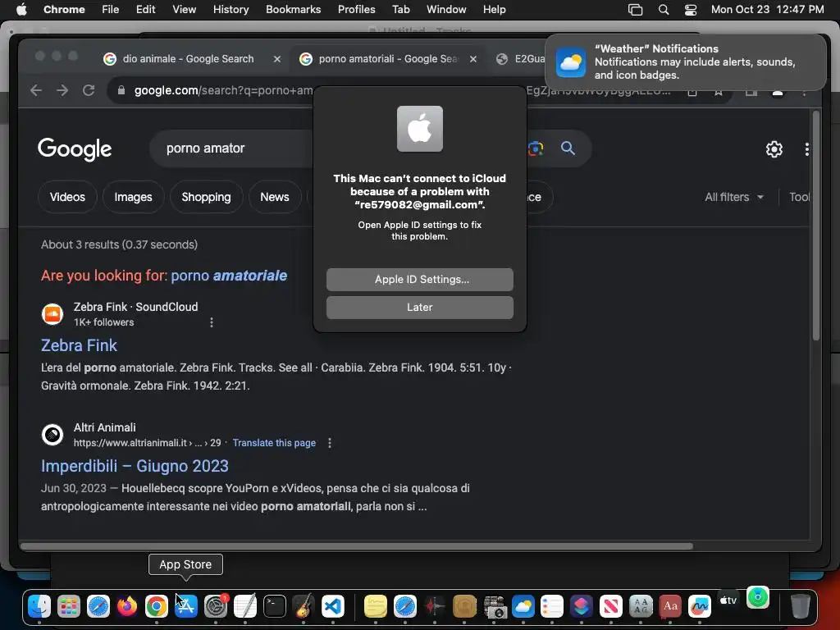Click the suggested spelling porno amatoriale

click(229, 276)
